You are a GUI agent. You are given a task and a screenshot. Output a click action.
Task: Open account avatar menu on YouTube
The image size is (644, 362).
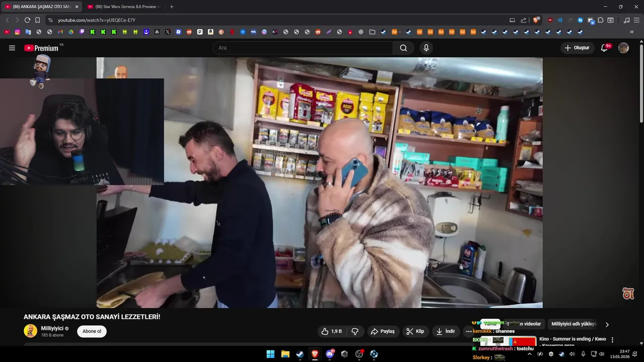coord(623,48)
